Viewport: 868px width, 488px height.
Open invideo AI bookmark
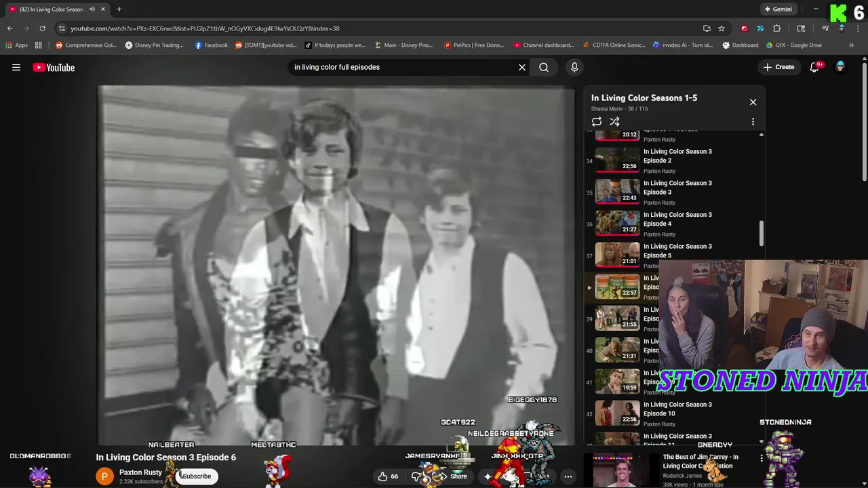coord(683,45)
